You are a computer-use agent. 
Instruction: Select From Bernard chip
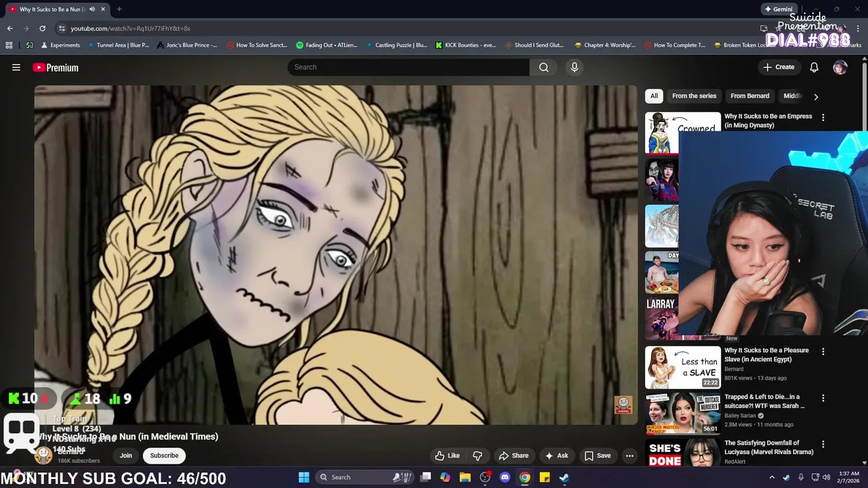[x=749, y=96]
